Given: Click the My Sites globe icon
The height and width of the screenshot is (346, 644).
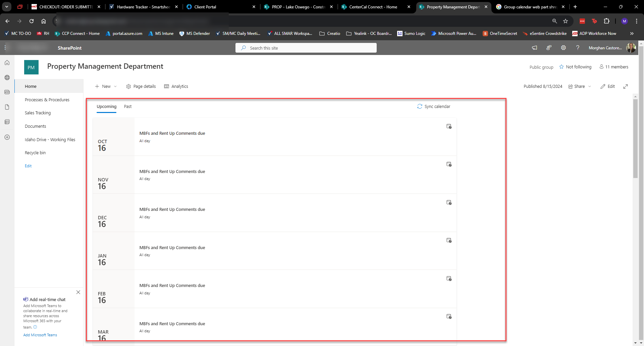Looking at the screenshot, I should 7,77.
